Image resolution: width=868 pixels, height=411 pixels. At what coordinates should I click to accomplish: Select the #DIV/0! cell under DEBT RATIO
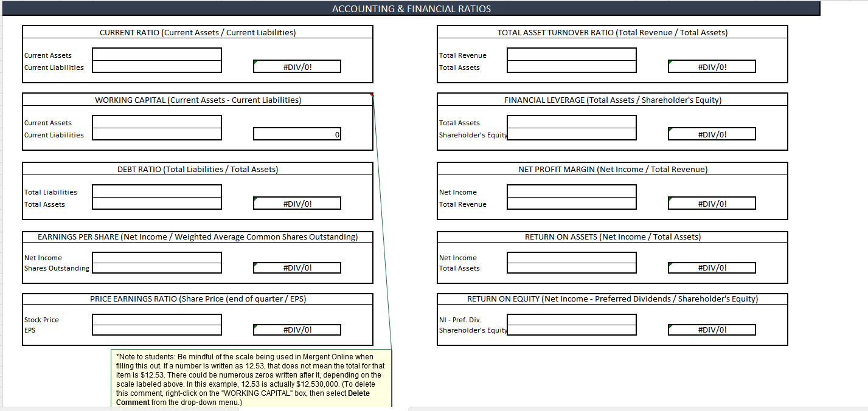point(297,202)
